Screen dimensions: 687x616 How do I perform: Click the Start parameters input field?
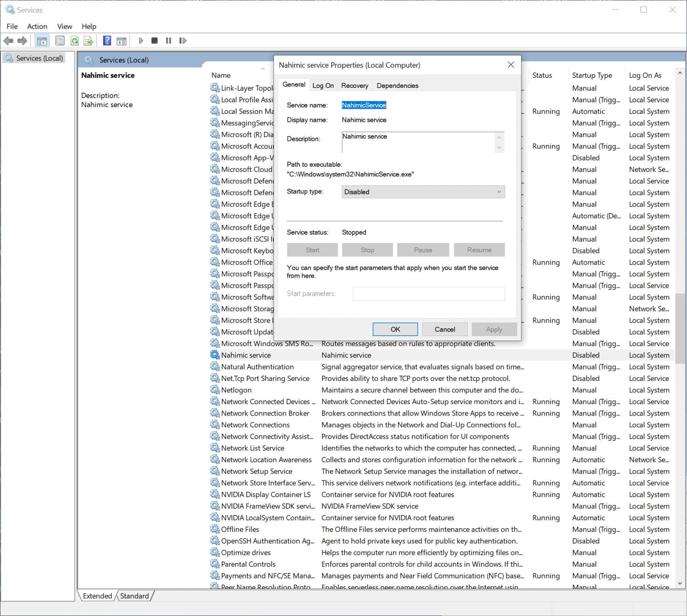pos(428,293)
